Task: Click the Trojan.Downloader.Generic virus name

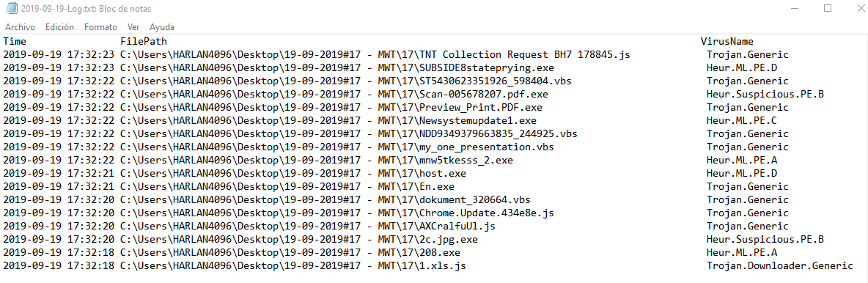Action: point(780,266)
